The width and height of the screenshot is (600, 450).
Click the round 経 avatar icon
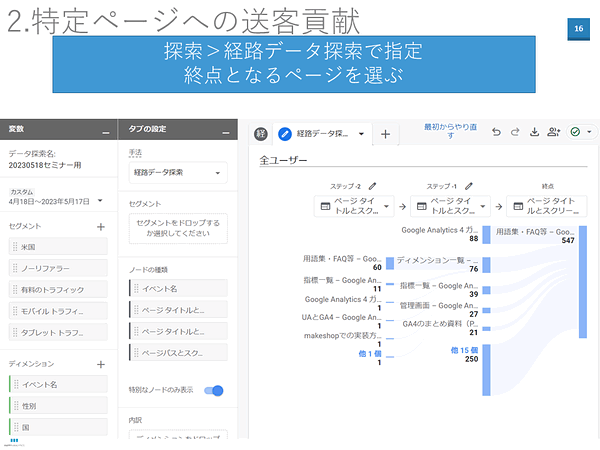pyautogui.click(x=261, y=134)
